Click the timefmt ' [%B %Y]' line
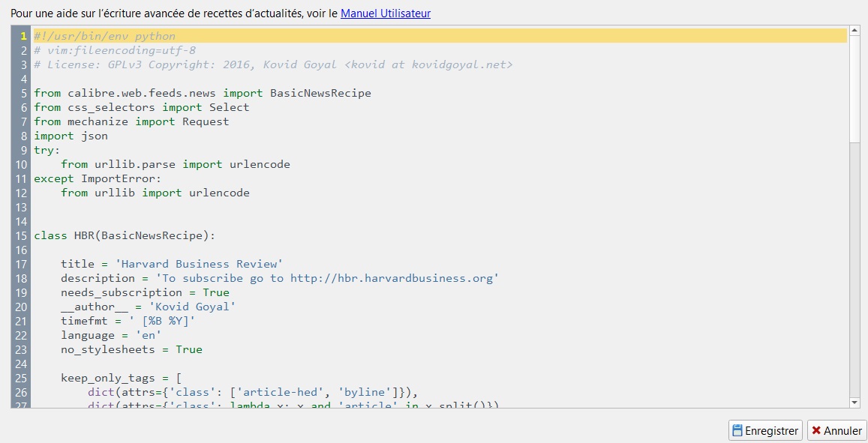 click(128, 321)
